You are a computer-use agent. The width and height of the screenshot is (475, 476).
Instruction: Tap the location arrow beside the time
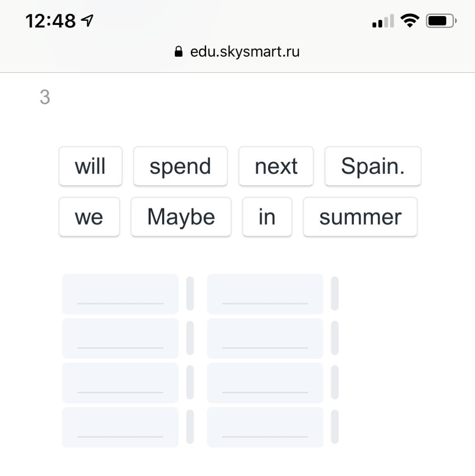pyautogui.click(x=88, y=20)
